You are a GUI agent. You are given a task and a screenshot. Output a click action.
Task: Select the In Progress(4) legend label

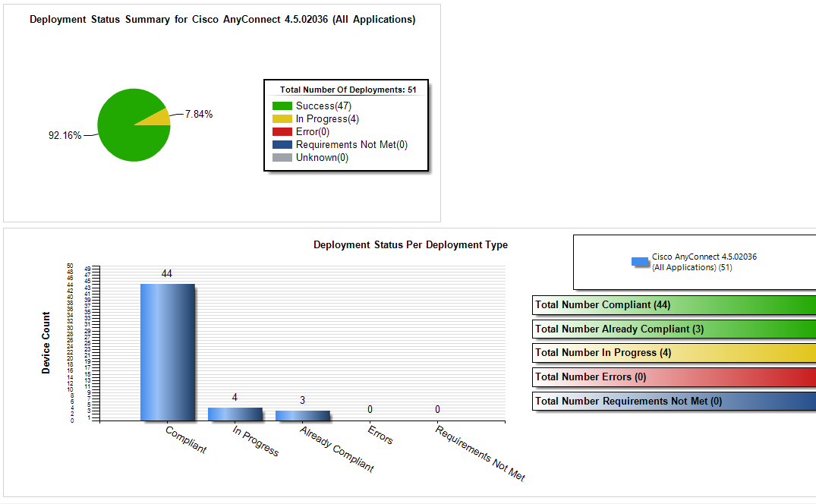[x=327, y=118]
